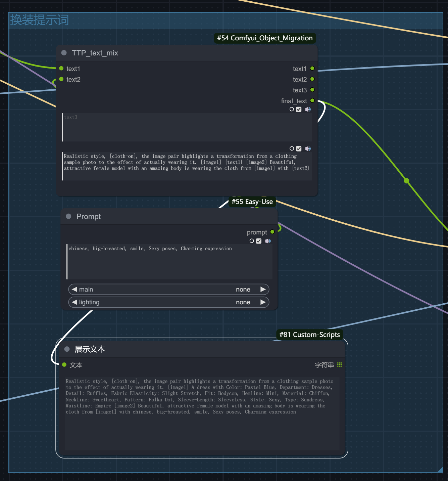Toggle checkbox above the text3 field
The width and height of the screenshot is (448, 481).
[299, 109]
